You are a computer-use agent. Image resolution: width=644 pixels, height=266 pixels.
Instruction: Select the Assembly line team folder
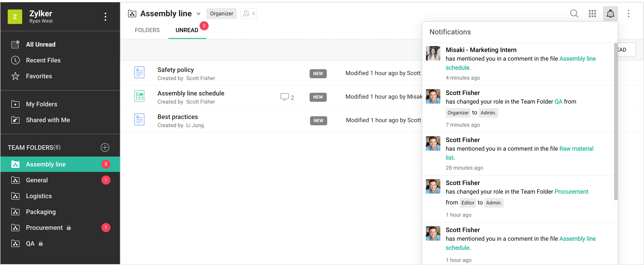60,164
